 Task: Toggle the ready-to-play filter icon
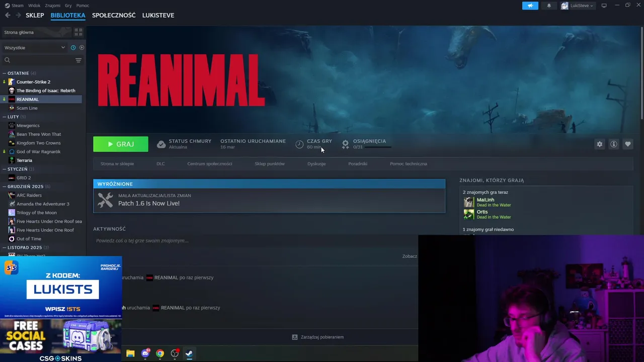[82, 48]
